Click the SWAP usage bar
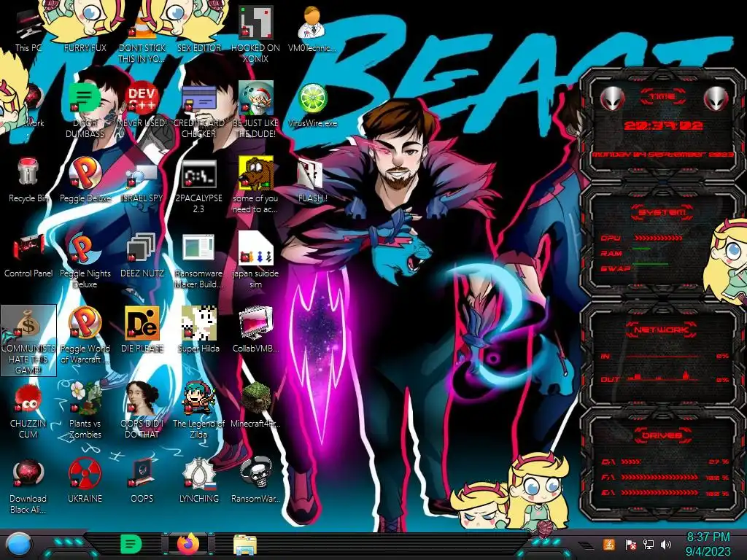The width and height of the screenshot is (747, 560). (x=650, y=264)
